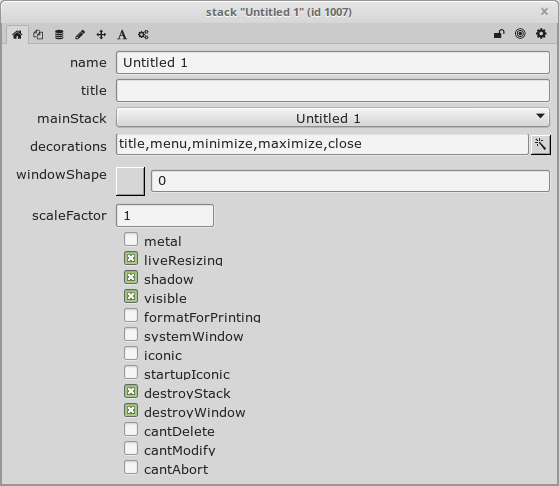Click the windowShape image preview button
559x486 pixels.
(x=130, y=181)
